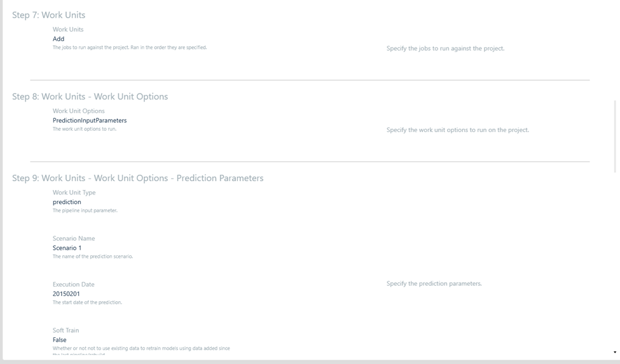Click the scroll down arrow at bottom right
The image size is (620, 364).
[615, 352]
